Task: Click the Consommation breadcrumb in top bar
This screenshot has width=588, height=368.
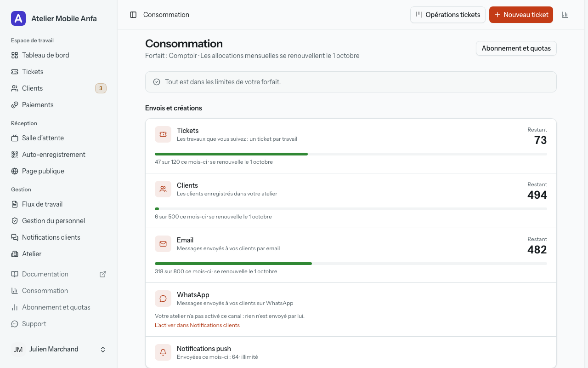Action: 166,15
